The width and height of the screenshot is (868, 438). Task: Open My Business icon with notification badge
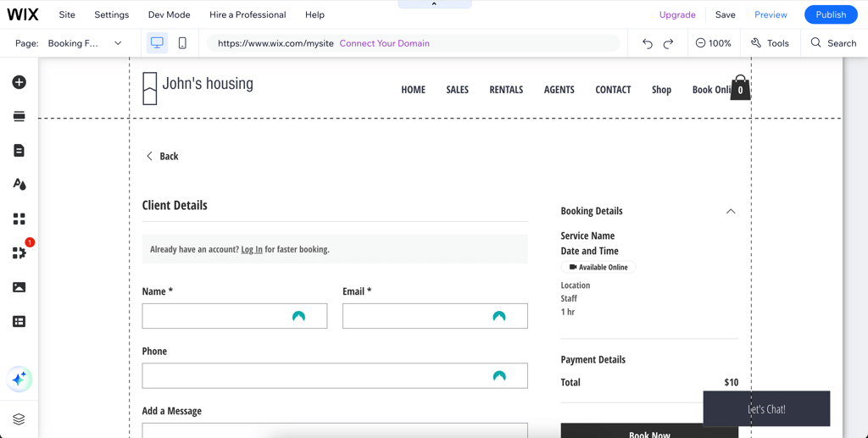click(x=19, y=252)
